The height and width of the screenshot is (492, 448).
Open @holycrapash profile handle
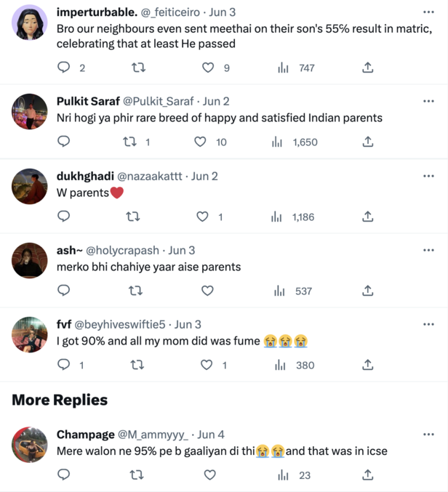122,251
